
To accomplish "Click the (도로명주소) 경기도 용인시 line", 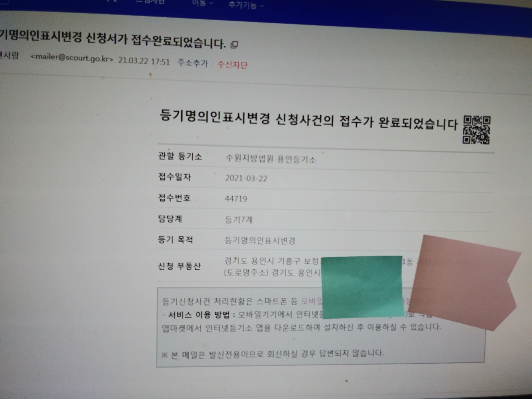I will pos(272,273).
